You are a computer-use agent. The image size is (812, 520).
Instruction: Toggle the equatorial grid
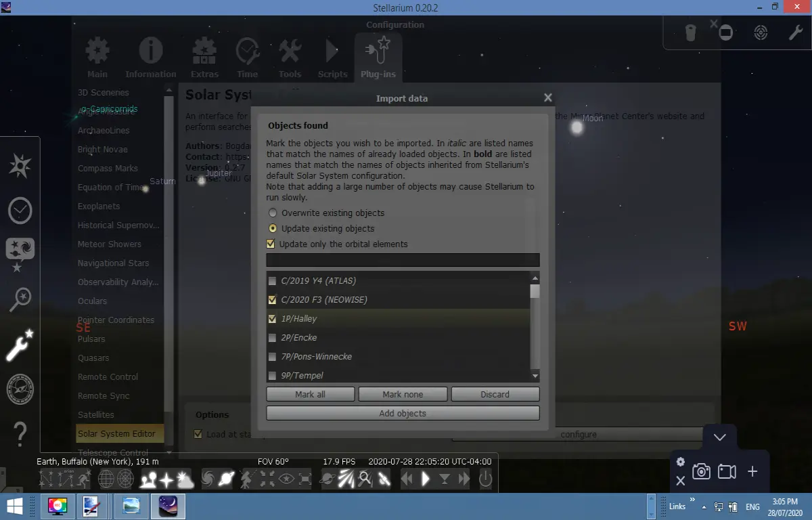[106, 479]
